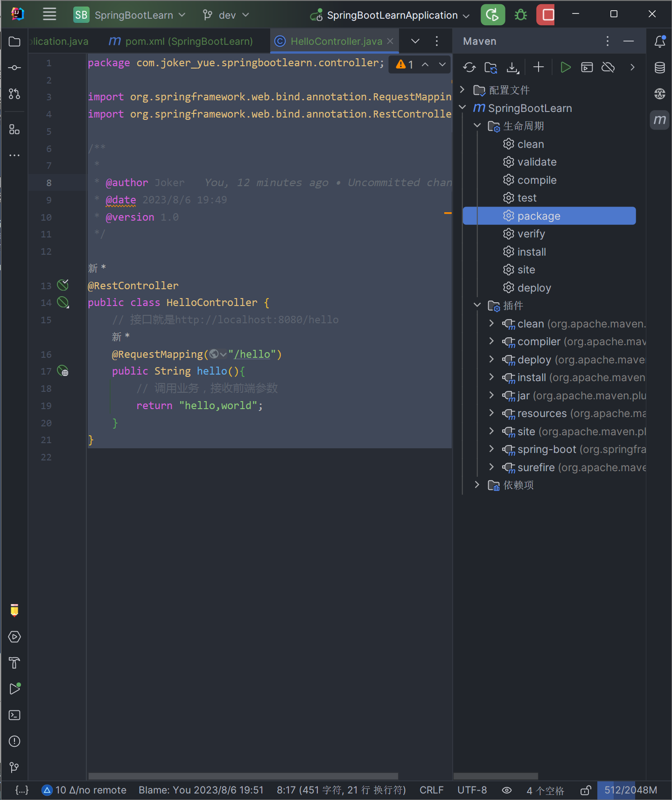Image resolution: width=672 pixels, height=800 pixels.
Task: Expand the surefire plugin
Action: (x=491, y=467)
